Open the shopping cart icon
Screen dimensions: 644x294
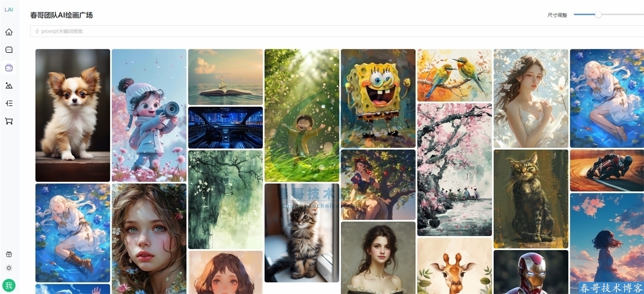click(9, 121)
